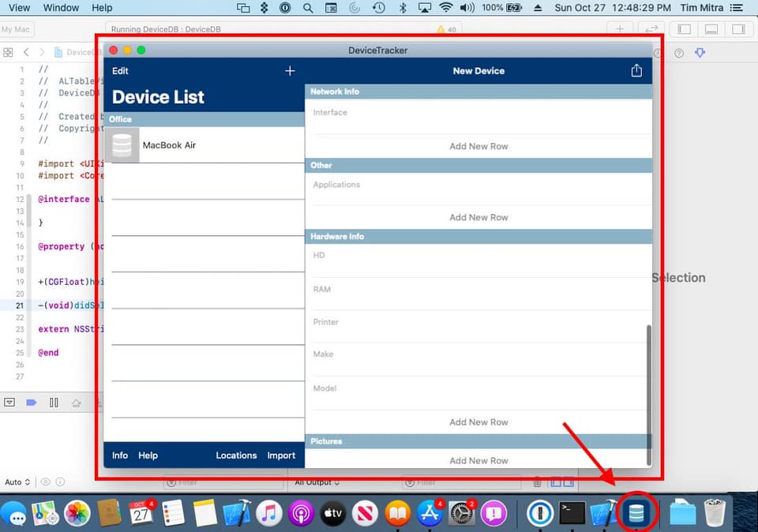Toggle Xcode's left navigator panel button
Viewport: 758px width, 532px height.
(685, 29)
